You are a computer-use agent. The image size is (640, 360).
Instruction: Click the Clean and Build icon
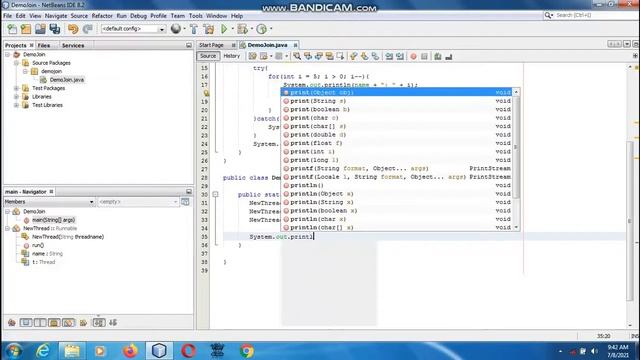coord(209,29)
